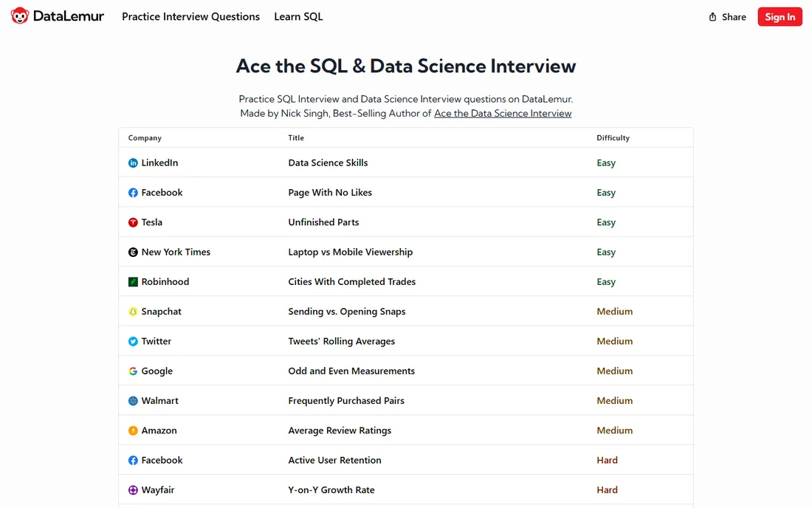Click the Title column header
Image resolution: width=812 pixels, height=508 pixels.
[x=296, y=138]
